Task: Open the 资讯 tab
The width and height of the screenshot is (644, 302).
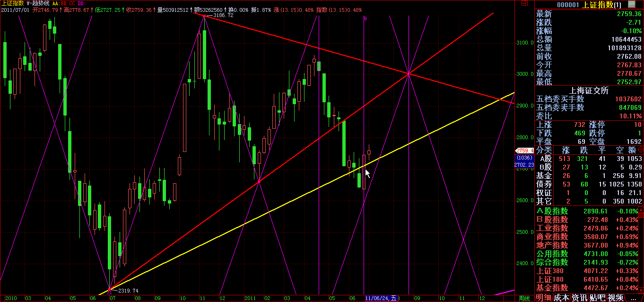Action: pyautogui.click(x=580, y=297)
